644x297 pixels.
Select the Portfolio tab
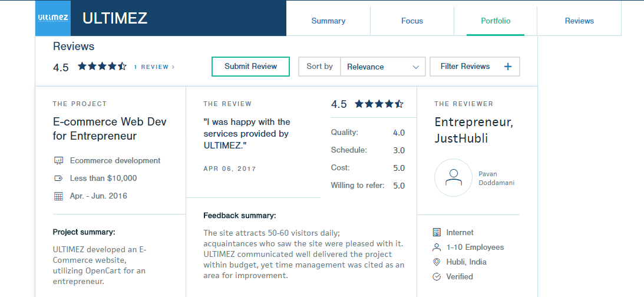click(x=496, y=21)
